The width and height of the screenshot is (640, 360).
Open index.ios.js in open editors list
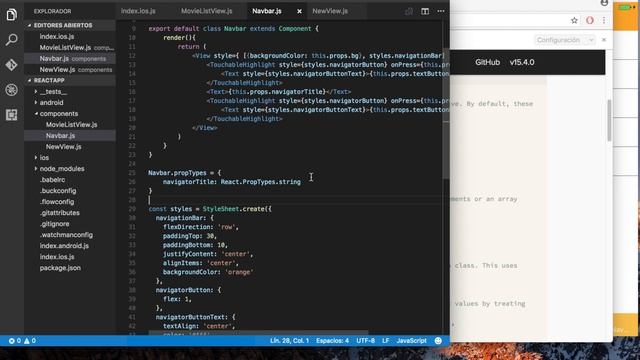(57, 36)
